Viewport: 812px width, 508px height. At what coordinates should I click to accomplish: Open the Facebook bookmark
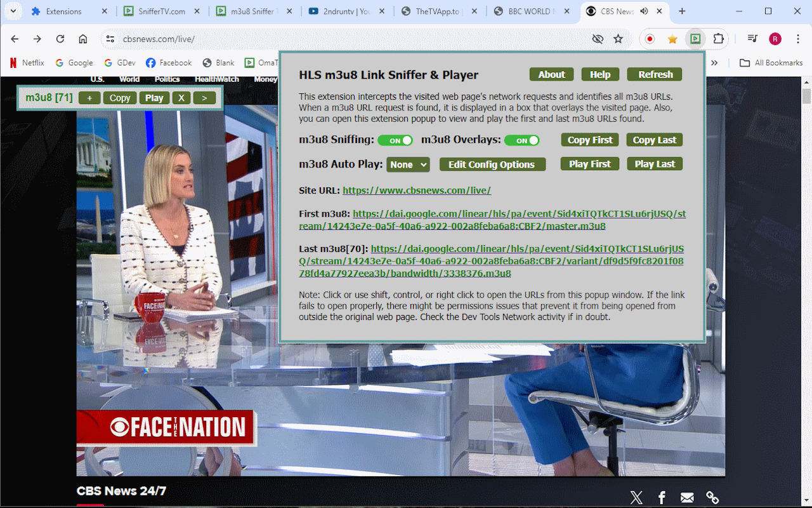169,63
